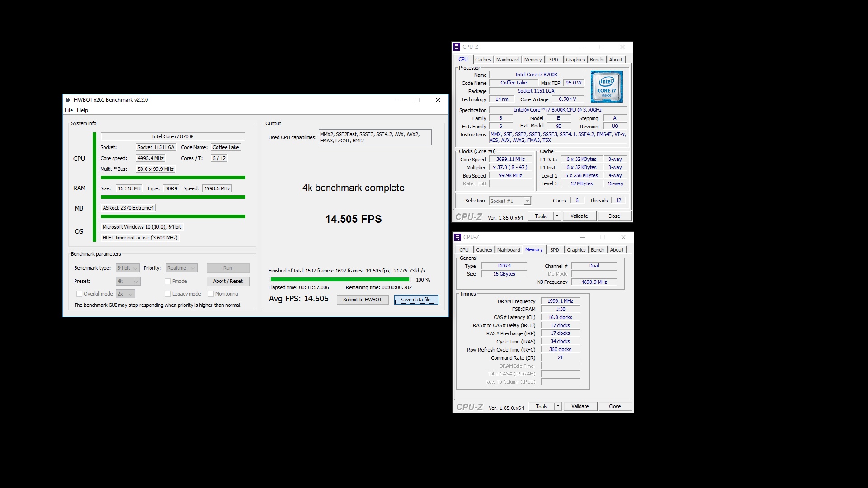868x488 pixels.
Task: Open Mainboard tab in bottom CPU-Z window
Action: point(509,250)
